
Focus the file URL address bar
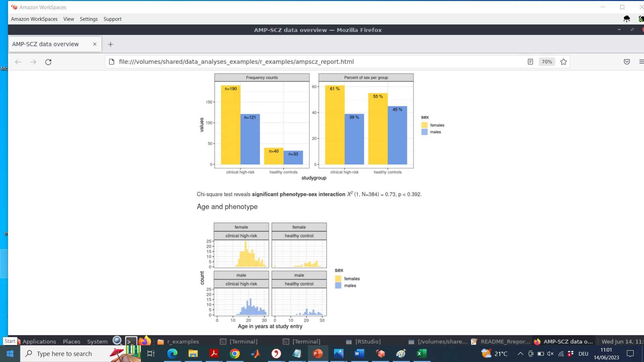[x=302, y=62]
